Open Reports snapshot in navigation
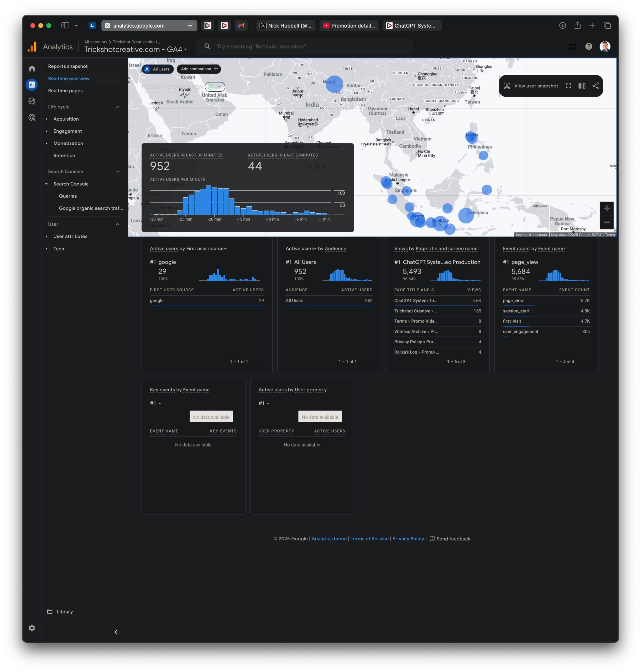 (68, 66)
